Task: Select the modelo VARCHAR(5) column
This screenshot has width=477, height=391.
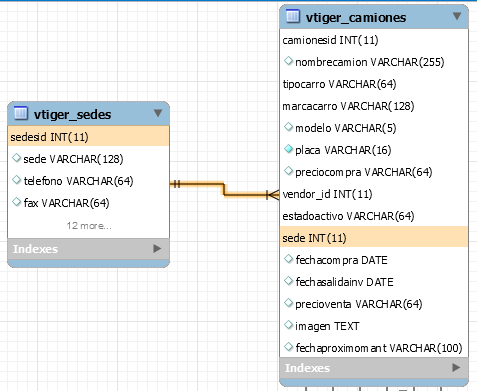Action: 374,128
